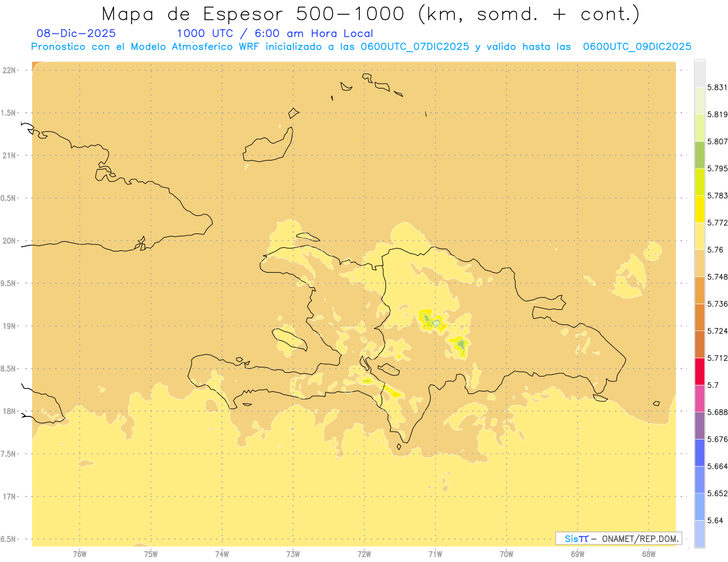Click the 19N latitude axis label
Viewport: 728px width, 562px height.
tap(8, 326)
